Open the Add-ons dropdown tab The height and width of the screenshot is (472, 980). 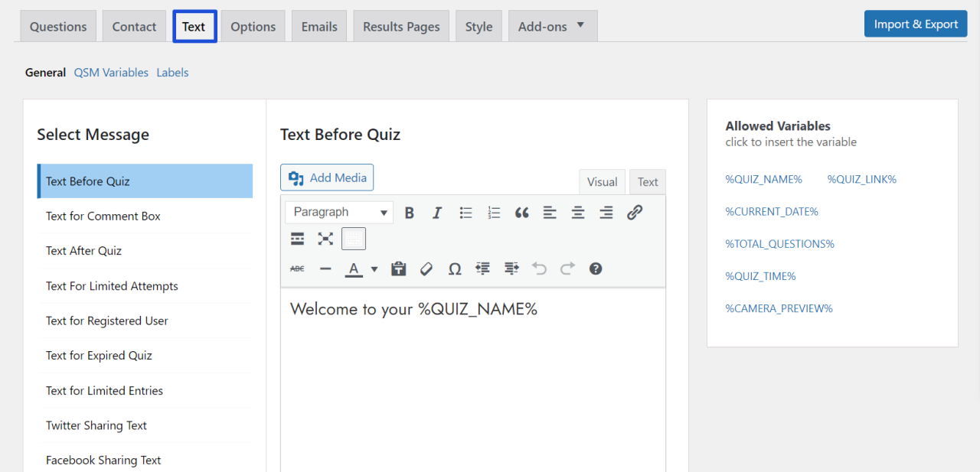[553, 26]
